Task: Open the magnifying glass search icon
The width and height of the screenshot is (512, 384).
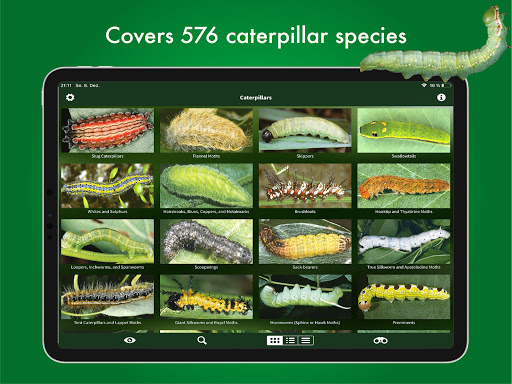Action: point(202,340)
